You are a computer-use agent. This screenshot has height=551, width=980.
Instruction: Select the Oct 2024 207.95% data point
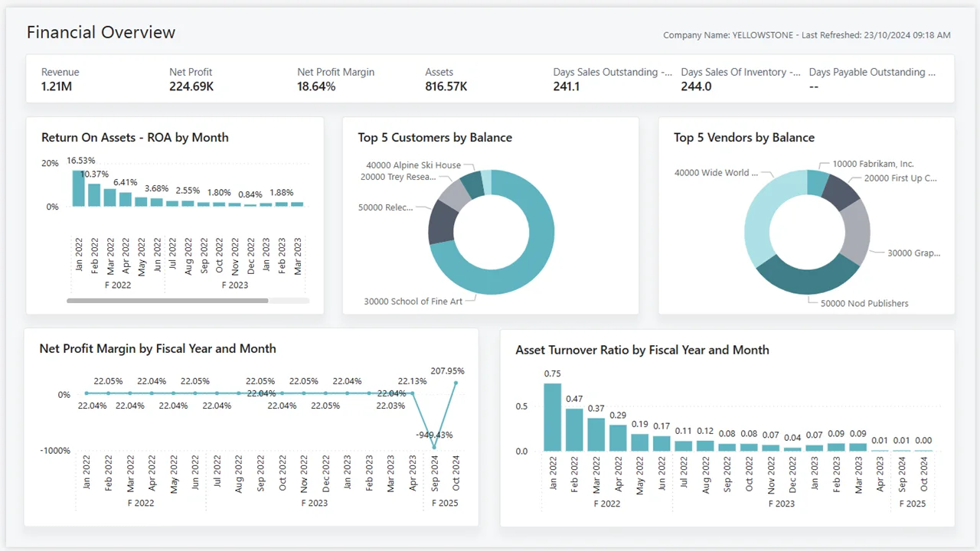pyautogui.click(x=456, y=383)
